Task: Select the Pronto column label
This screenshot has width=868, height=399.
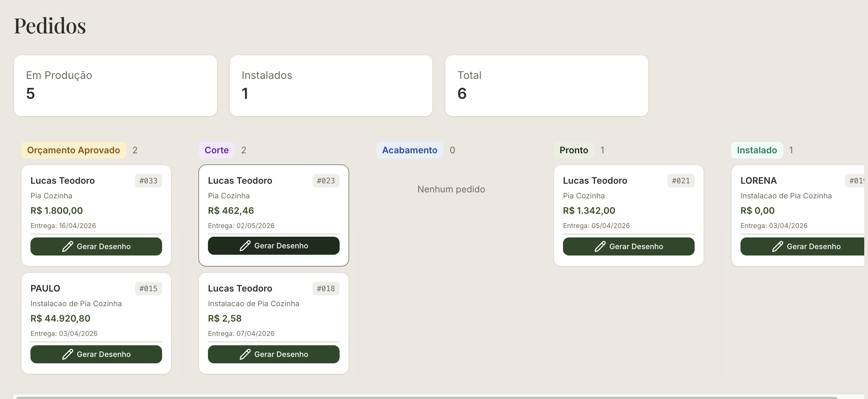Action: point(574,150)
